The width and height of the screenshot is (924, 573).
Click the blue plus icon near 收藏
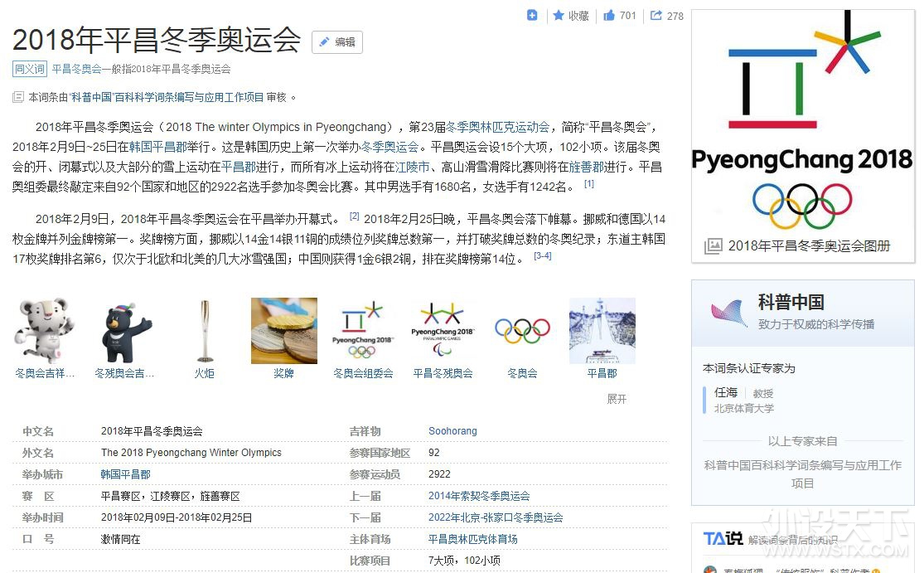[531, 15]
